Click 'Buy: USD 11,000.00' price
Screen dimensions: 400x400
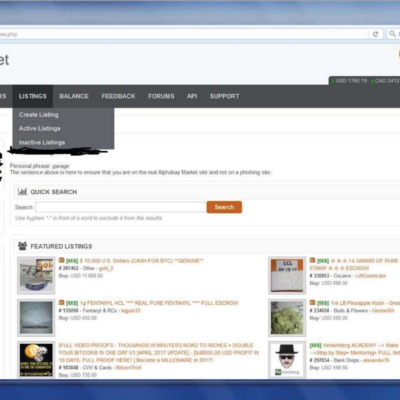pos(81,276)
